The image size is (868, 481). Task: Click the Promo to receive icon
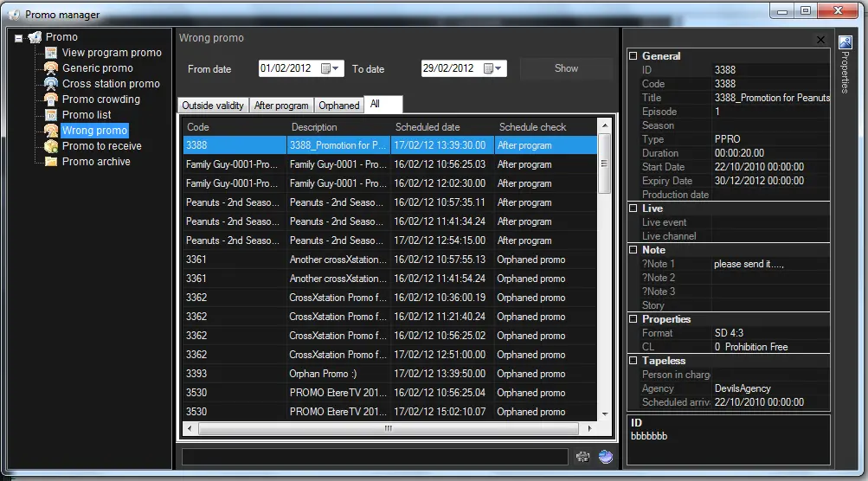[51, 146]
